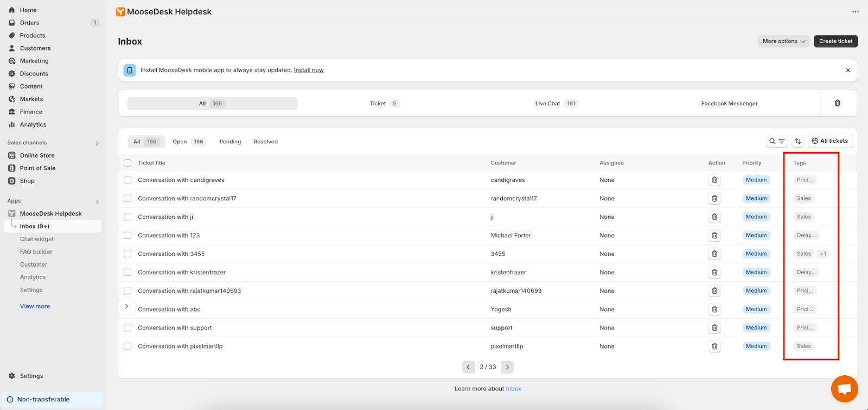Open the orange live chat bubble
This screenshot has height=410, width=868.
pos(844,389)
